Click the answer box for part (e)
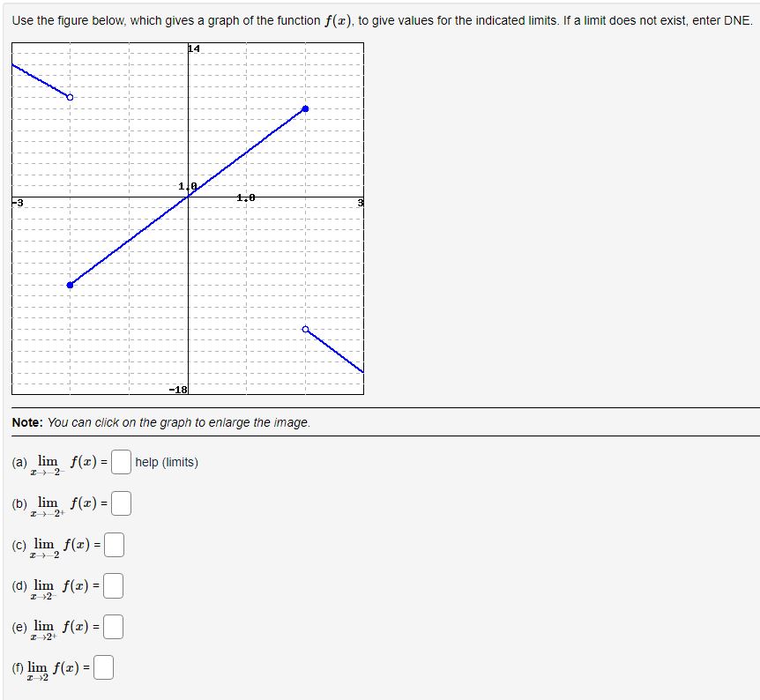The height and width of the screenshot is (700, 760). tap(112, 626)
